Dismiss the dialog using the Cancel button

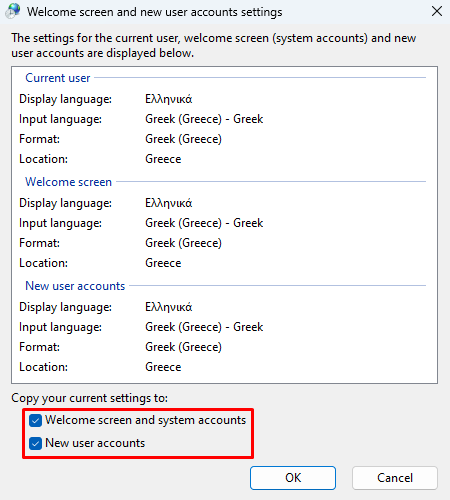point(395,478)
